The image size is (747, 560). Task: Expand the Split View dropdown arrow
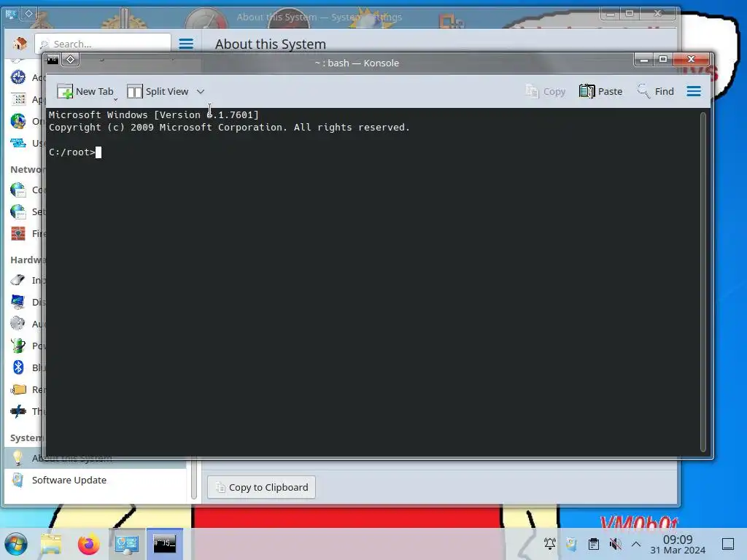(201, 91)
